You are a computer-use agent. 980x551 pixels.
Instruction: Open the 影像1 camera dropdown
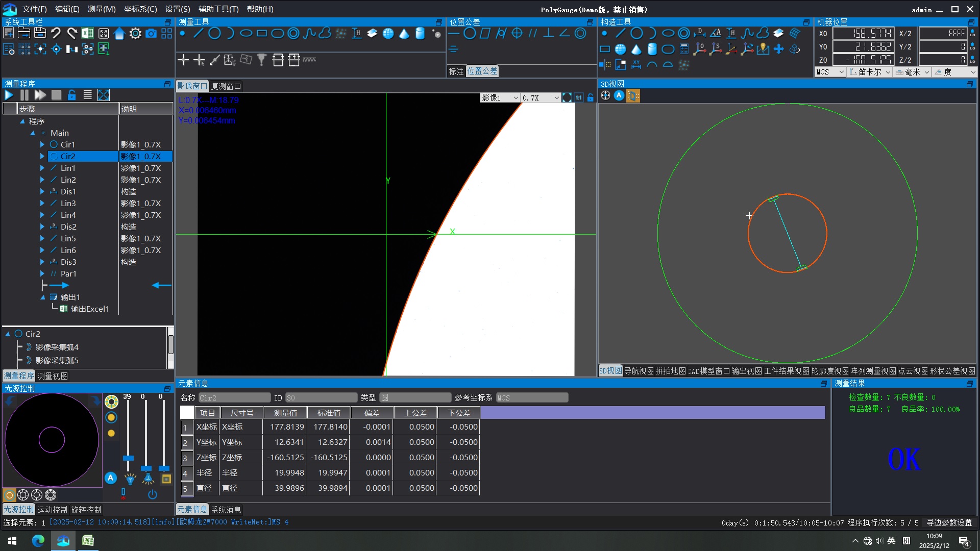point(500,97)
